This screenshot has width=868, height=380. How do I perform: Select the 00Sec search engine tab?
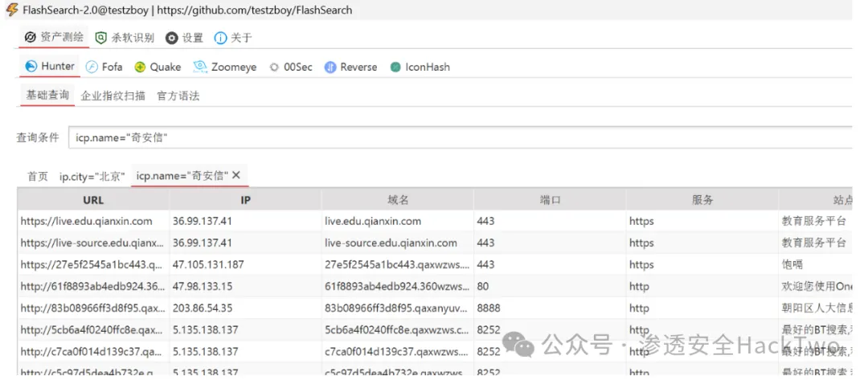tap(291, 67)
